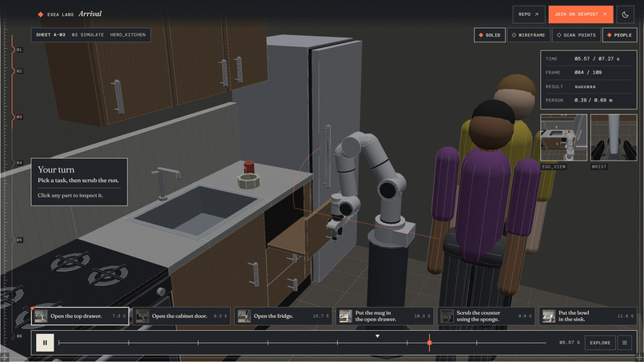Click the thumbnail of 'Open the fridge.' task
This screenshot has height=362, width=644.
[x=244, y=316]
